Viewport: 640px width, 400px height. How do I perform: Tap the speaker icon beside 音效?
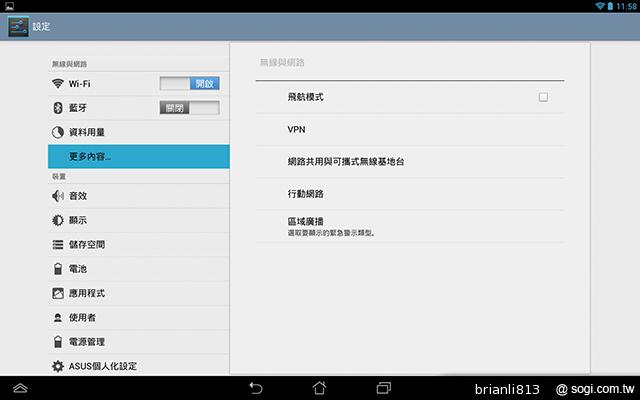point(58,196)
